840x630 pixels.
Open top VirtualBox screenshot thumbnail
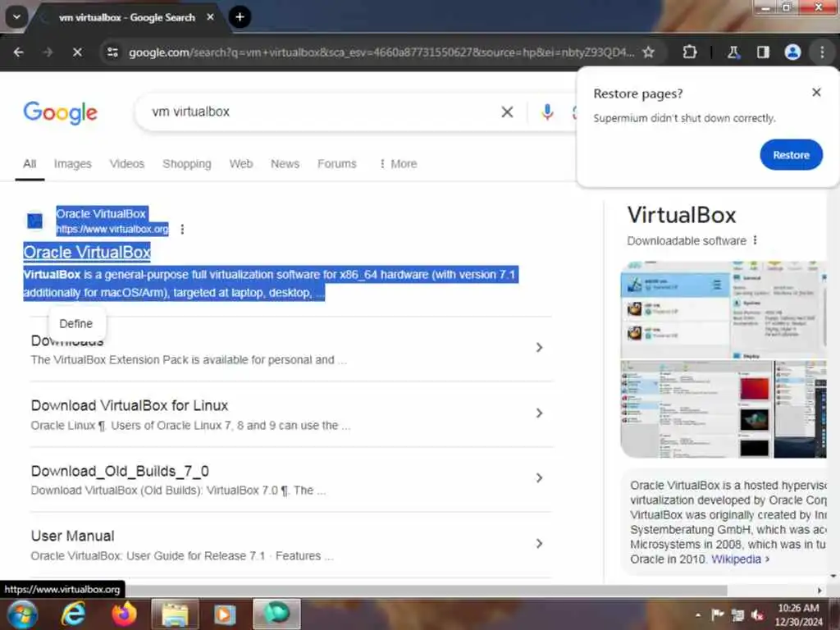point(724,309)
